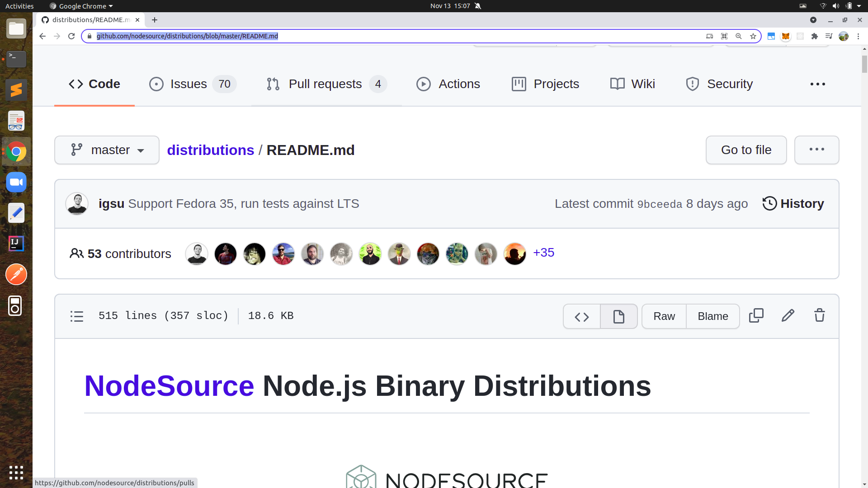Click the Go to file button

point(746,150)
